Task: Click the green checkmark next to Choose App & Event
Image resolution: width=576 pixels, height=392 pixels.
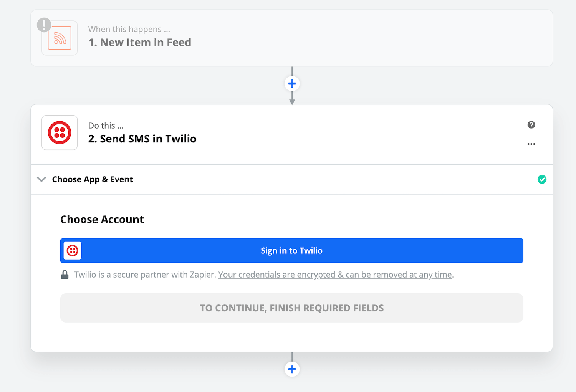Action: pyautogui.click(x=542, y=179)
